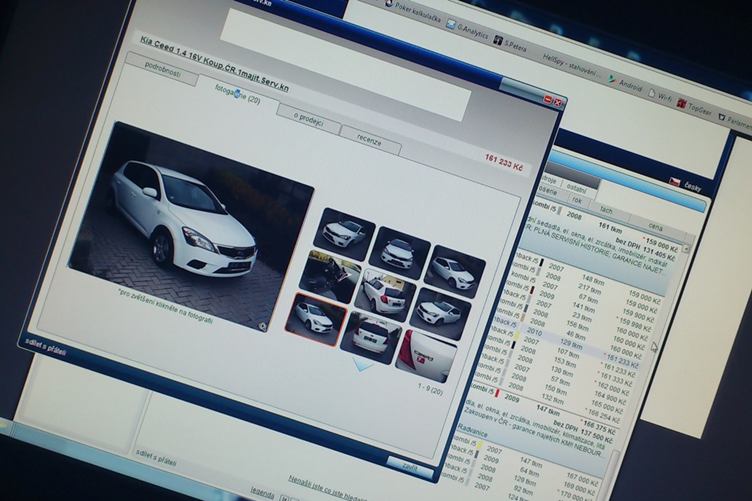752x501 pixels.
Task: Select the rear view thumbnail in bottom row
Action: tap(371, 338)
